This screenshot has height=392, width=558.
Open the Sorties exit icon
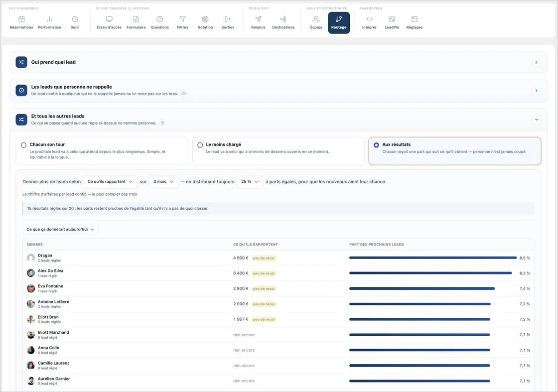[x=228, y=19]
